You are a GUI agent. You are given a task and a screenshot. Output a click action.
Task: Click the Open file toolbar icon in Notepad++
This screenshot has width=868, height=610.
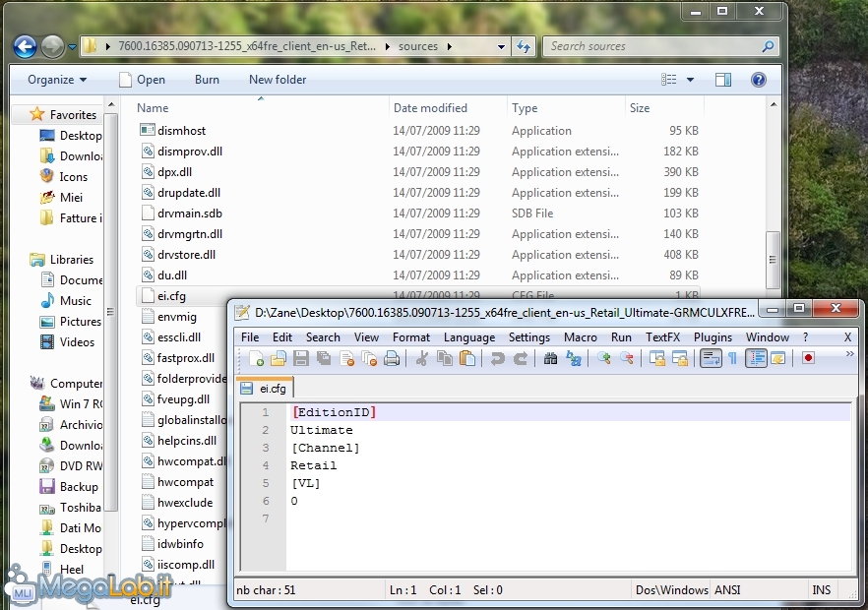(279, 359)
